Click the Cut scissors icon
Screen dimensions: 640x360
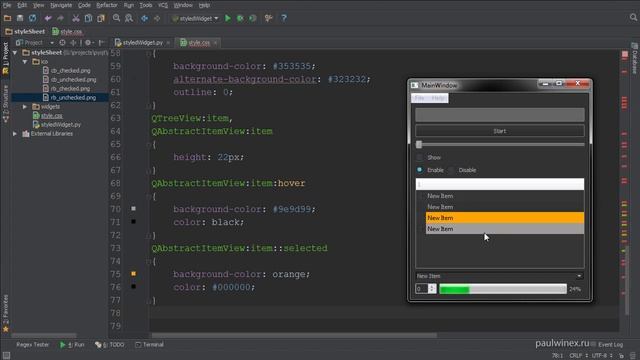[76, 18]
